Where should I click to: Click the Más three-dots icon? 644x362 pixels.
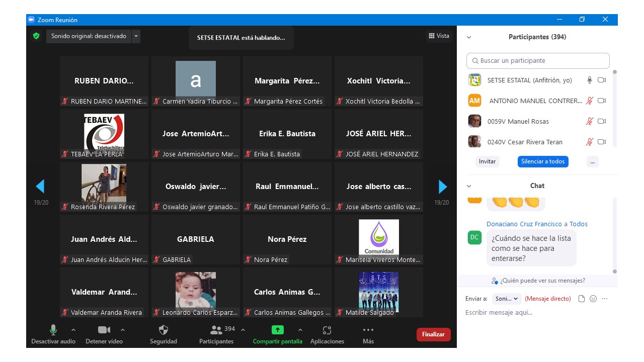[x=368, y=330]
